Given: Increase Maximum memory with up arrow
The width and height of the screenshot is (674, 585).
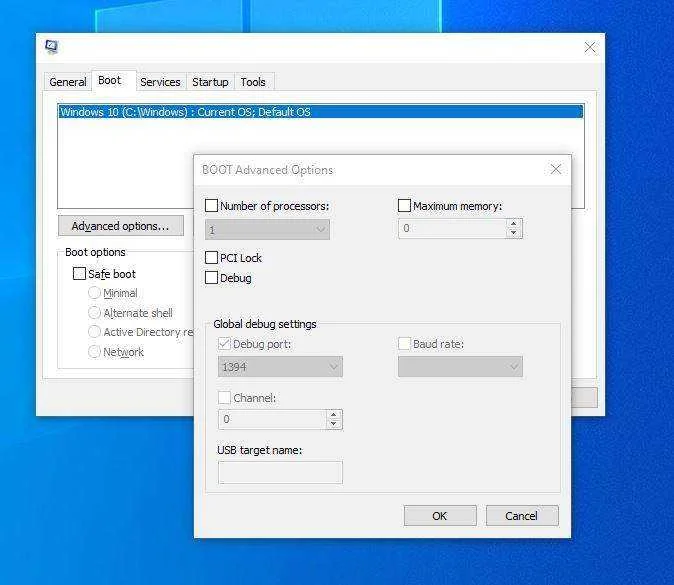Looking at the screenshot, I should (x=514, y=224).
